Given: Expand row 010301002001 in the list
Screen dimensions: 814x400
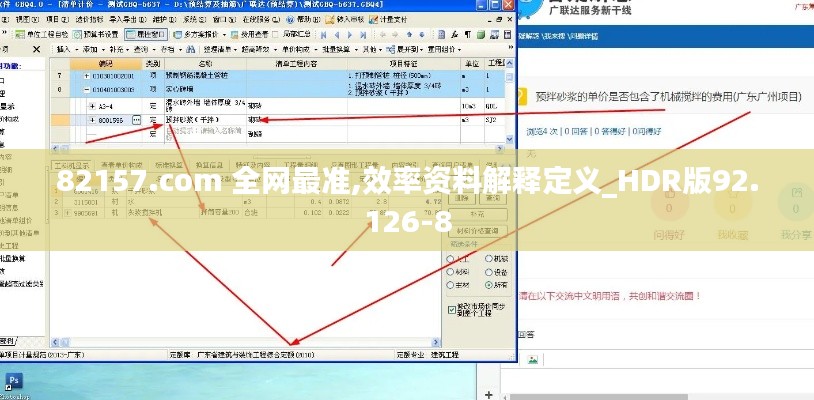Looking at the screenshot, I should click(86, 76).
